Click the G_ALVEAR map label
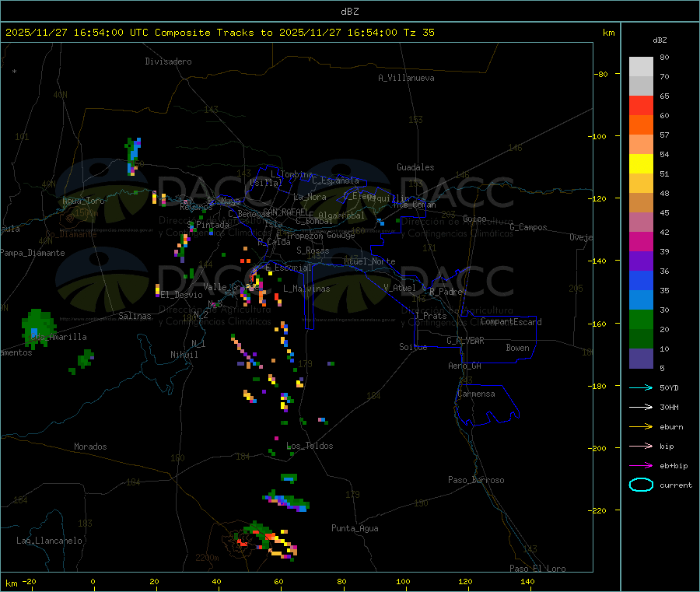 [x=465, y=341]
